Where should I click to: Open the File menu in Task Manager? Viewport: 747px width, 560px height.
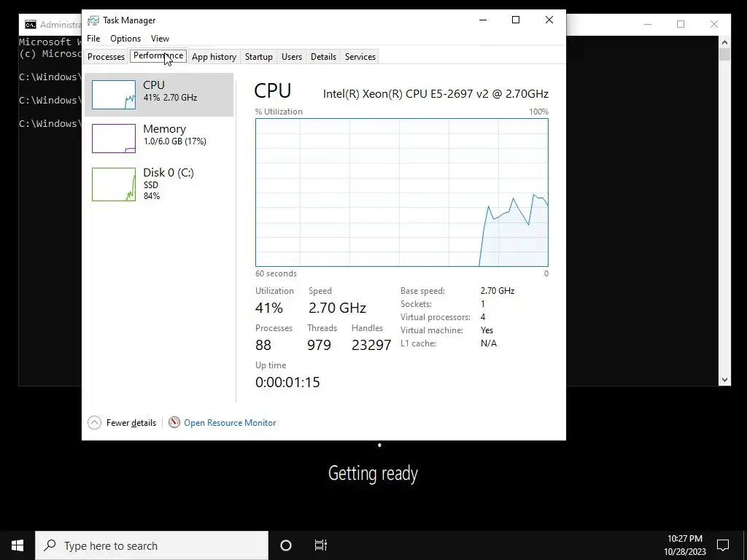pyautogui.click(x=93, y=39)
